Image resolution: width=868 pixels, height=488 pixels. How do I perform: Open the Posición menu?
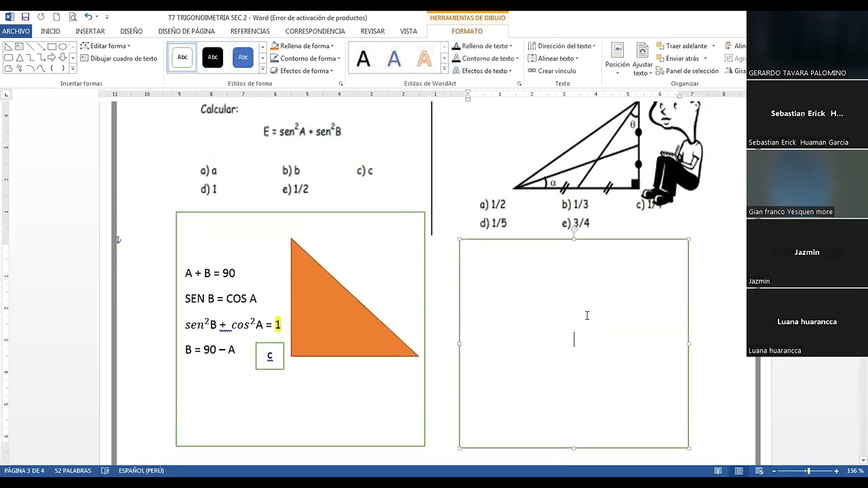617,60
